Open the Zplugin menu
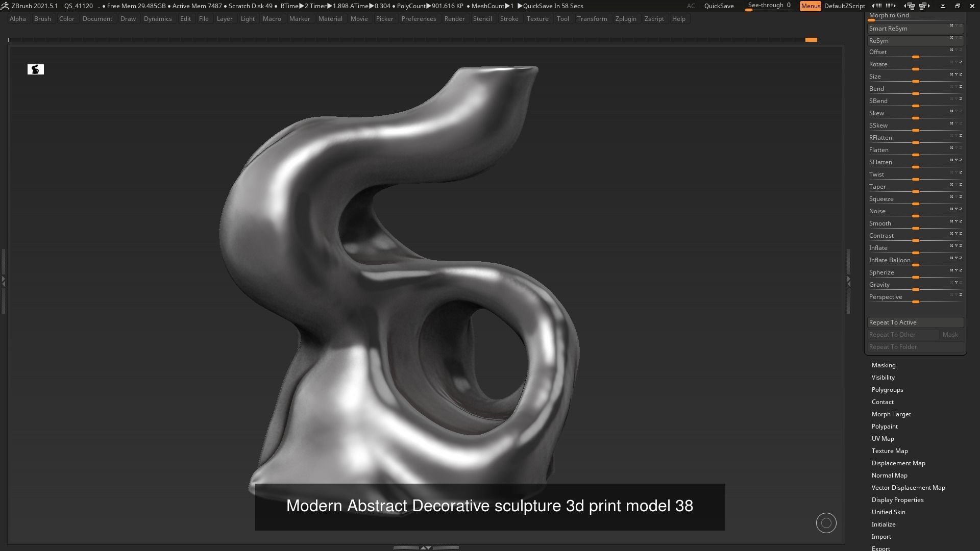The width and height of the screenshot is (980, 551). pos(626,19)
